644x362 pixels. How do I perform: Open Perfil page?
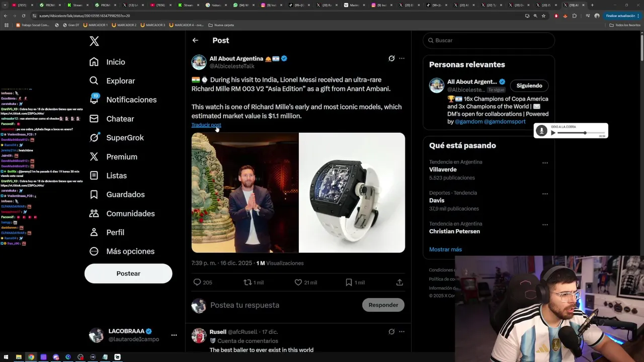(x=107, y=232)
